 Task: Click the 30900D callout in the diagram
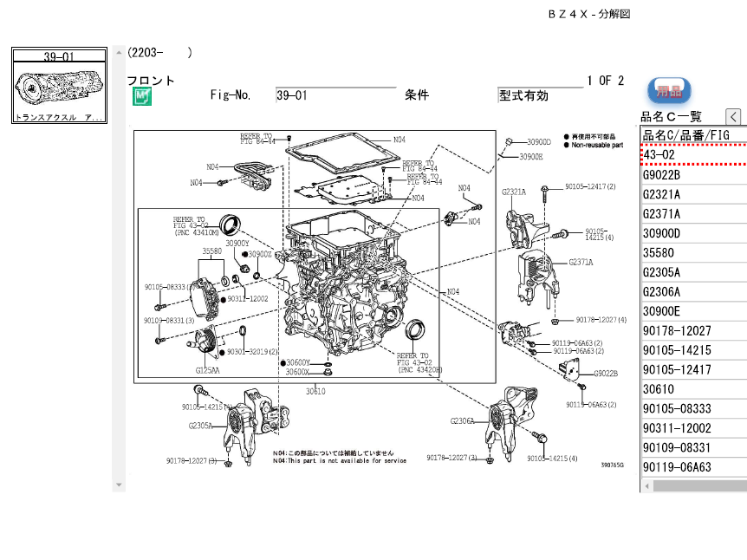tap(539, 142)
